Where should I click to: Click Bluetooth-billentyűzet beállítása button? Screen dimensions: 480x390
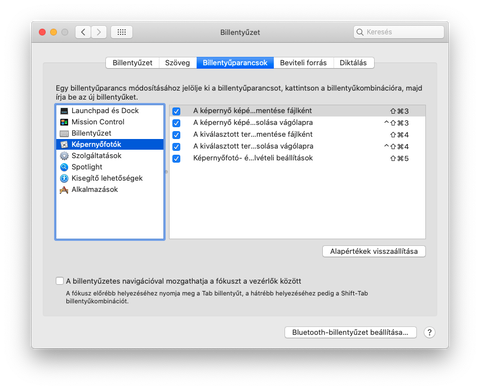350,332
